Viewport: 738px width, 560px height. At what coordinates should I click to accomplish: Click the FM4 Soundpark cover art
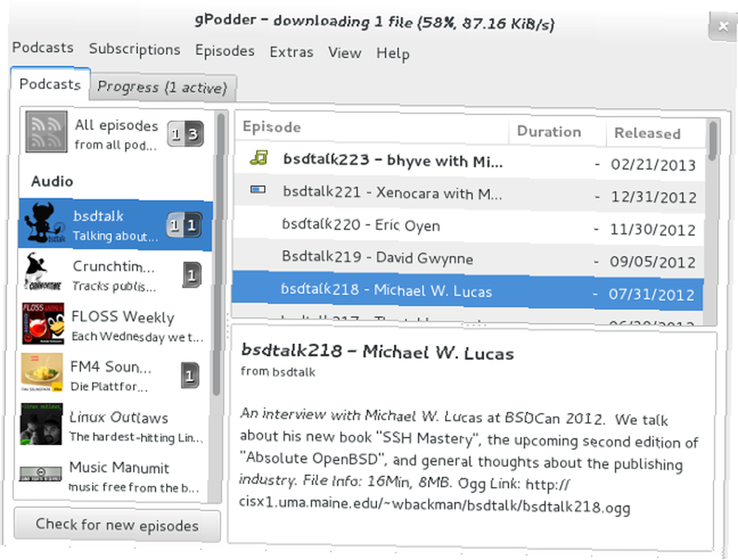pyautogui.click(x=42, y=373)
